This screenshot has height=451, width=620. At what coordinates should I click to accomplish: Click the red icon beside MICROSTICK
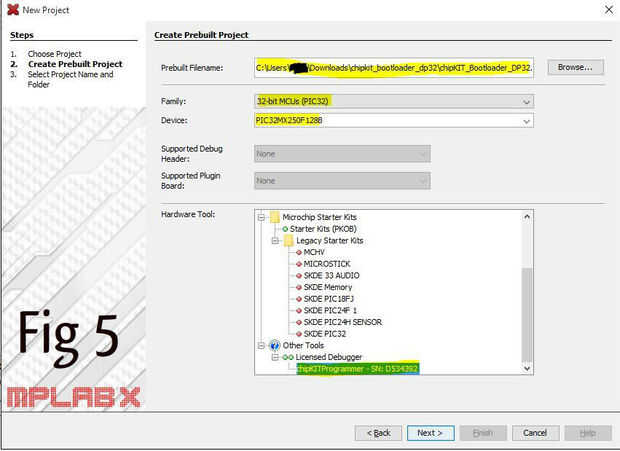[299, 264]
